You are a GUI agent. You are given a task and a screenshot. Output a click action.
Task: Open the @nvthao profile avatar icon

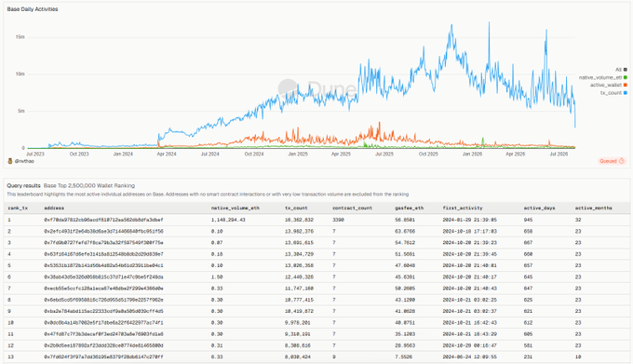[x=10, y=161]
